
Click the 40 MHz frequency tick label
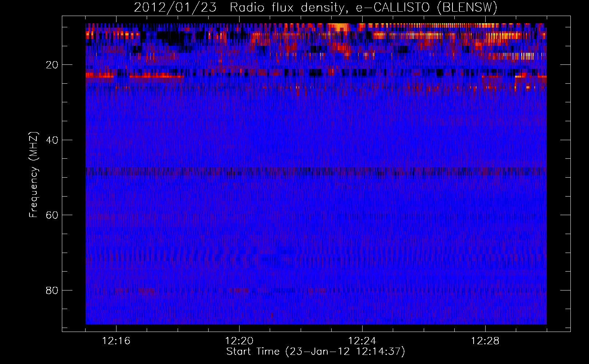pyautogui.click(x=52, y=140)
